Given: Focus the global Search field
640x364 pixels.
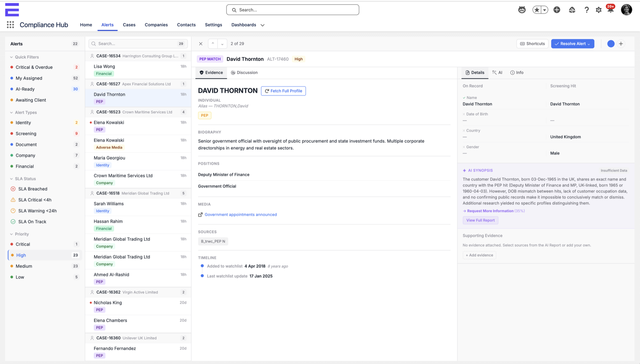Looking at the screenshot, I should point(293,10).
